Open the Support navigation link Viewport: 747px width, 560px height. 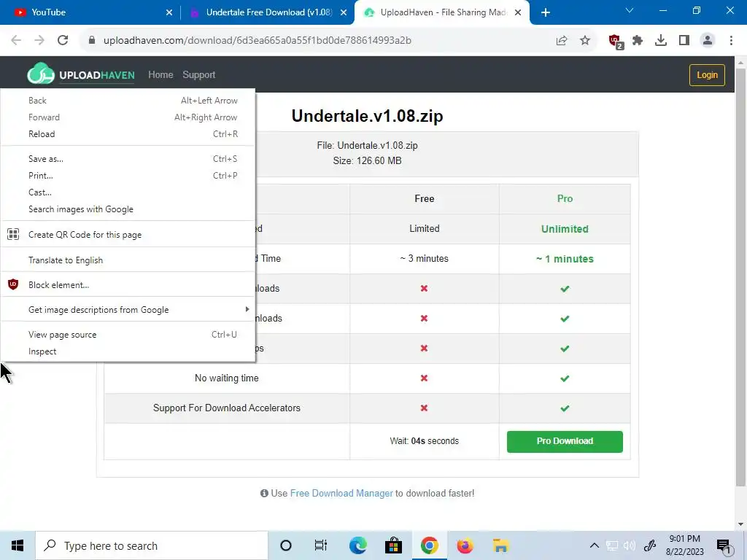pyautogui.click(x=198, y=75)
